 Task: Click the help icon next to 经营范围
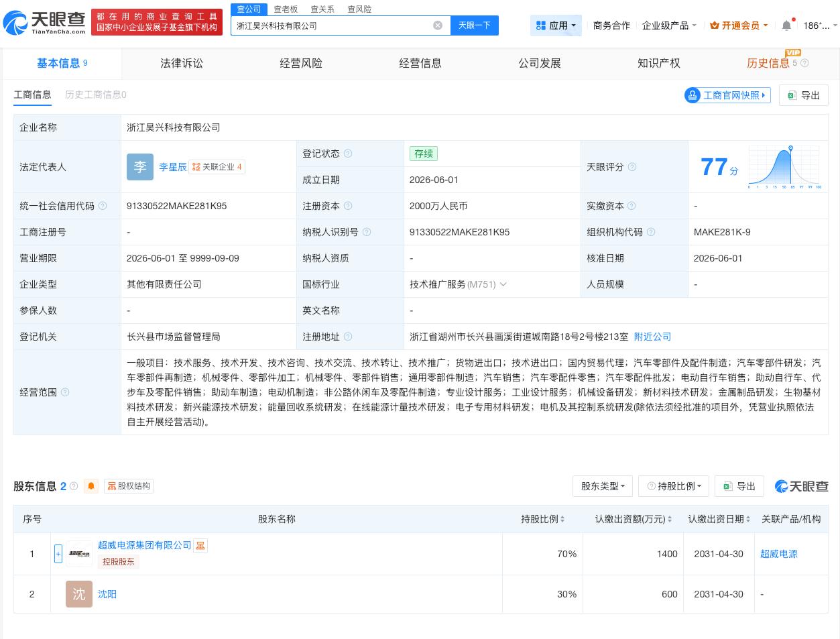[x=65, y=392]
